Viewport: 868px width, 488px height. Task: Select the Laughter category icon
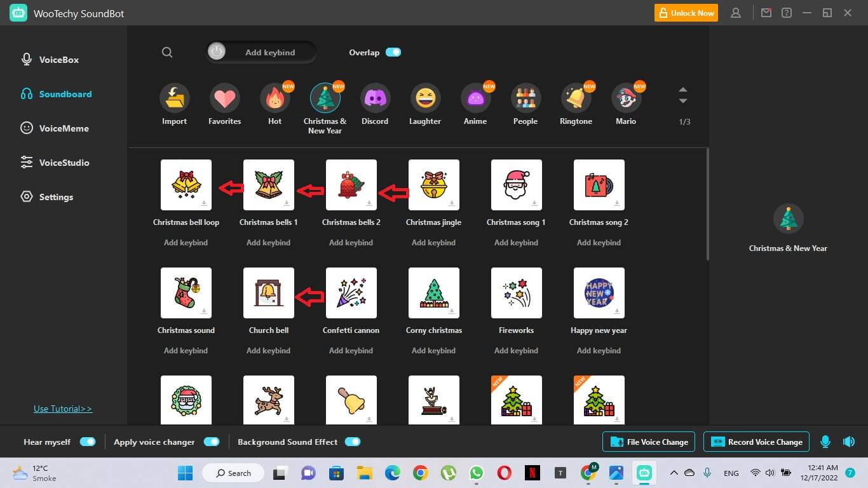425,98
